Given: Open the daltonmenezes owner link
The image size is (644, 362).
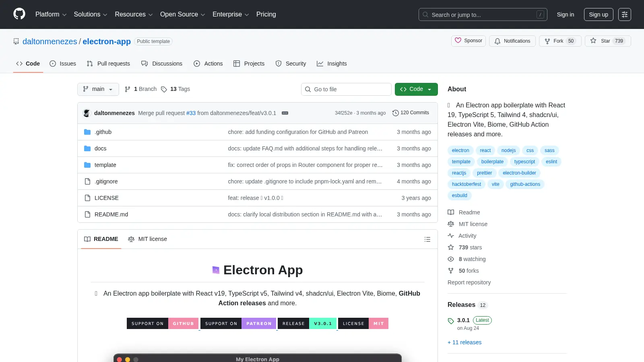Looking at the screenshot, I should pyautogui.click(x=50, y=41).
